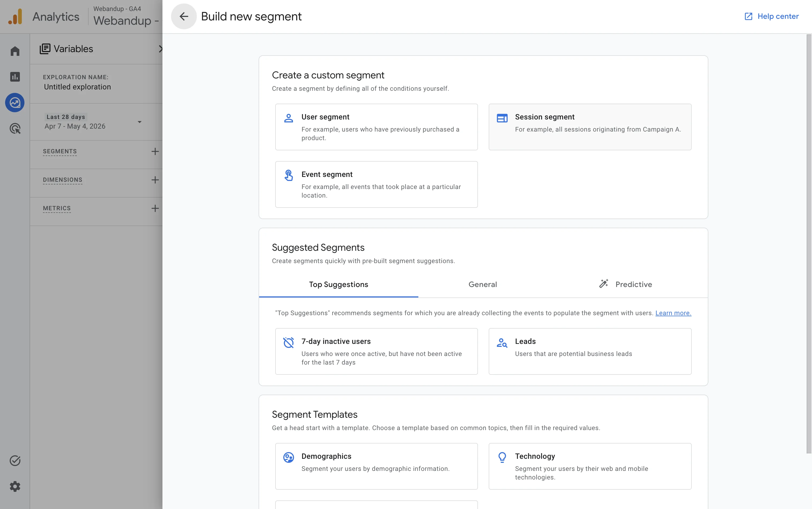Click the Help center external link icon
Viewport: 812px width, 509px height.
[x=748, y=16]
